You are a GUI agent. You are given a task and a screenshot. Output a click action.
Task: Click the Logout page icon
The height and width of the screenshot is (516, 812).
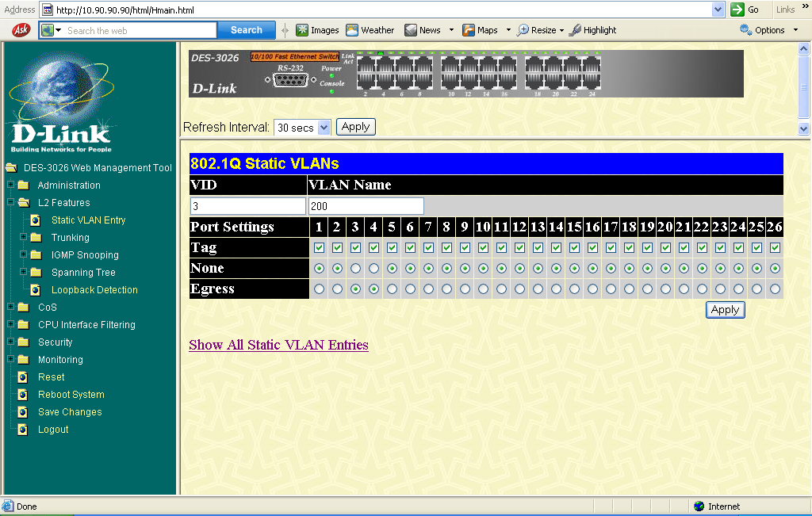pos(22,430)
